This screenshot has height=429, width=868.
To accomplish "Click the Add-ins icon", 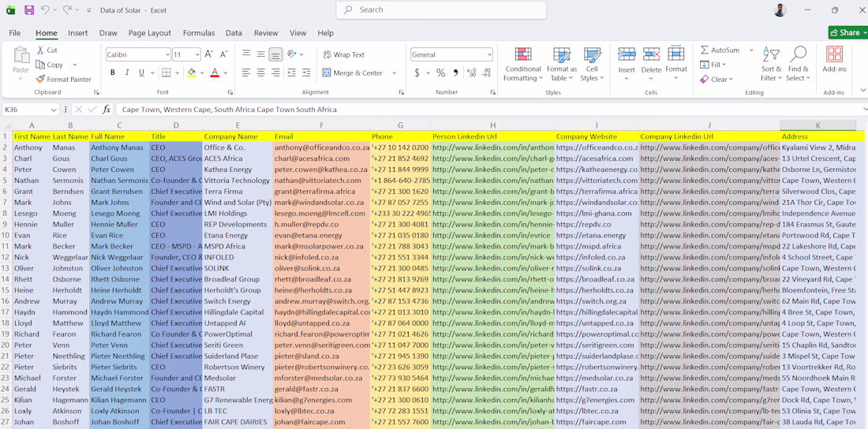I will coord(834,59).
